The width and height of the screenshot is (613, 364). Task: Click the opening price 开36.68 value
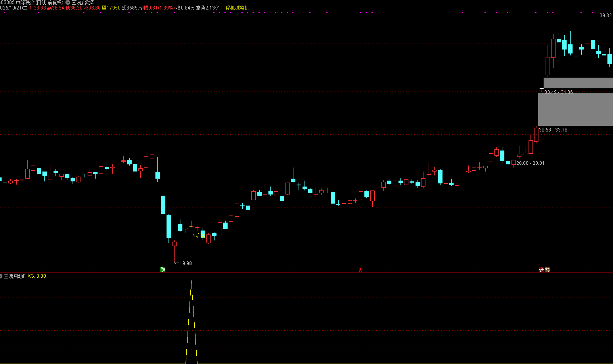click(37, 8)
